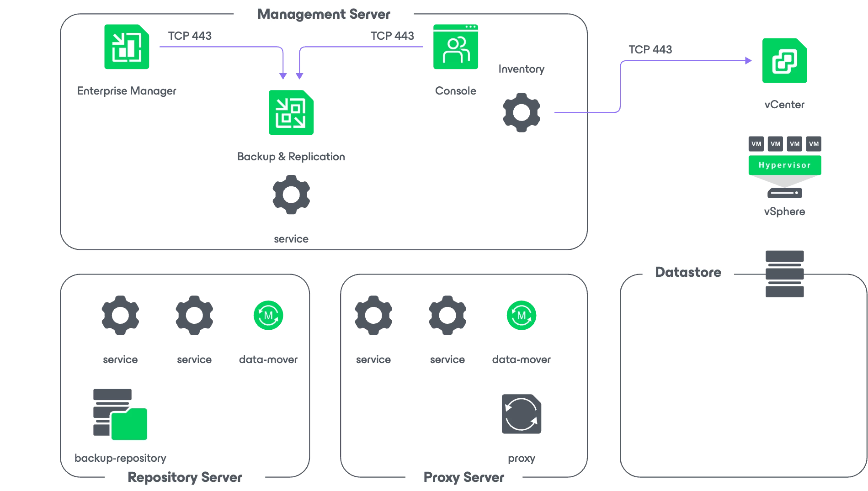Click the Proxy Server title
868x491 pixels.
464,477
